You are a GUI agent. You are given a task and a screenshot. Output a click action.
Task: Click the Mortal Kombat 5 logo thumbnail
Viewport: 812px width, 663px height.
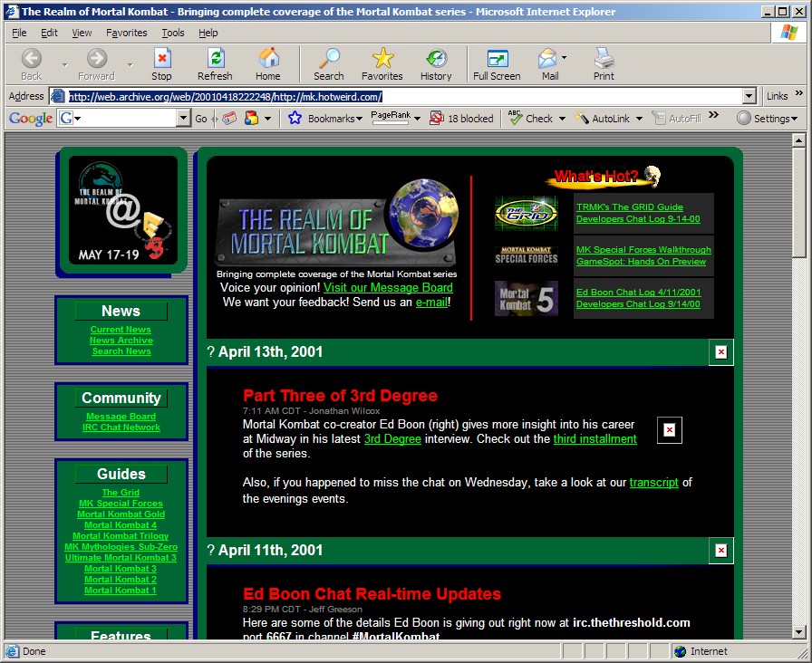tap(527, 298)
